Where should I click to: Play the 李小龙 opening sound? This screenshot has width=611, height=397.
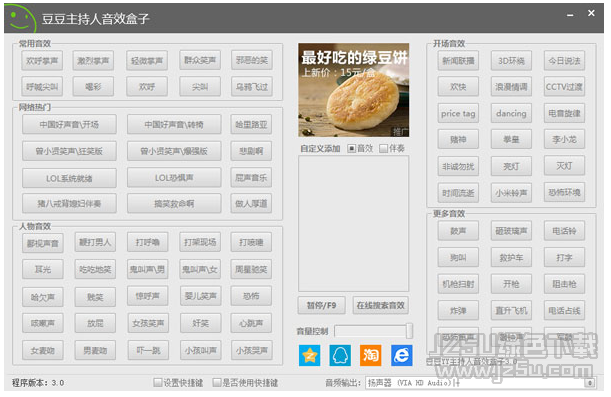564,139
